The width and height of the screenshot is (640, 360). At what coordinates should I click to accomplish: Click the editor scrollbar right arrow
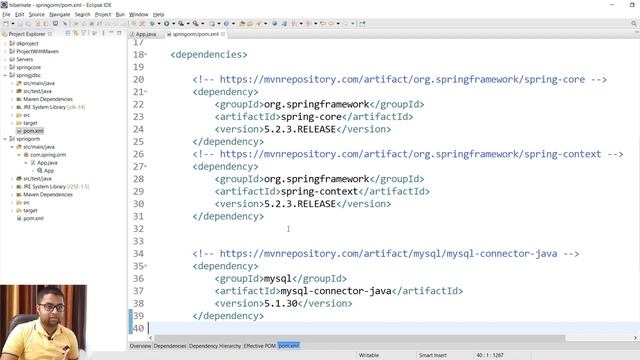pos(635,338)
